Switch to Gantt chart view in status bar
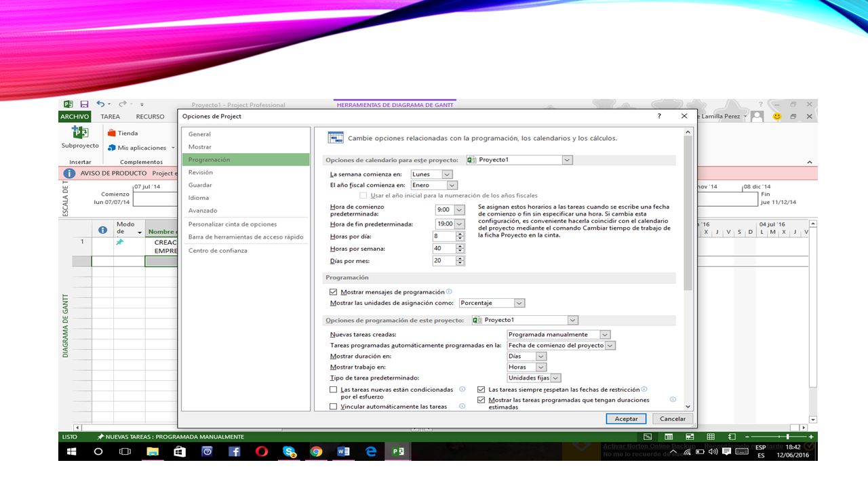868x488 pixels. coord(648,437)
